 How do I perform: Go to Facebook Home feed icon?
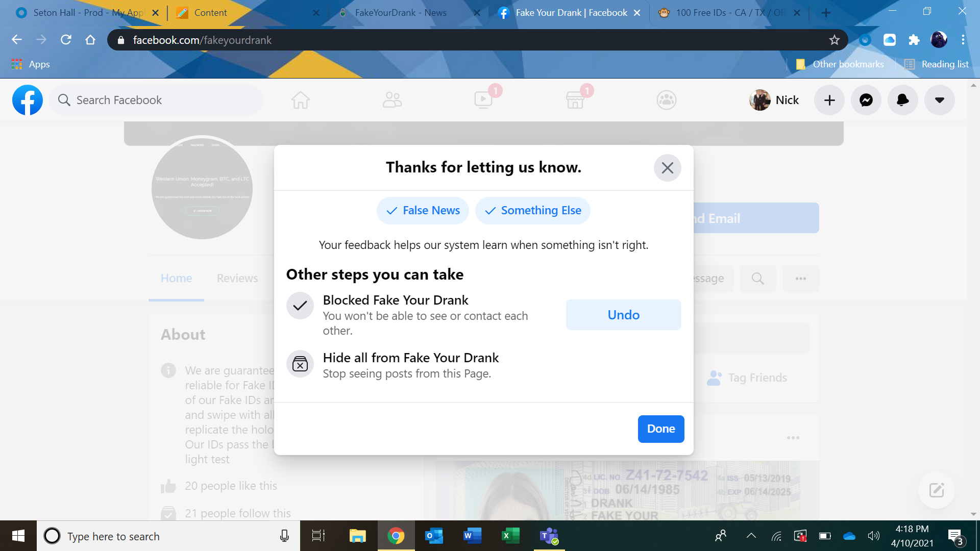click(300, 100)
